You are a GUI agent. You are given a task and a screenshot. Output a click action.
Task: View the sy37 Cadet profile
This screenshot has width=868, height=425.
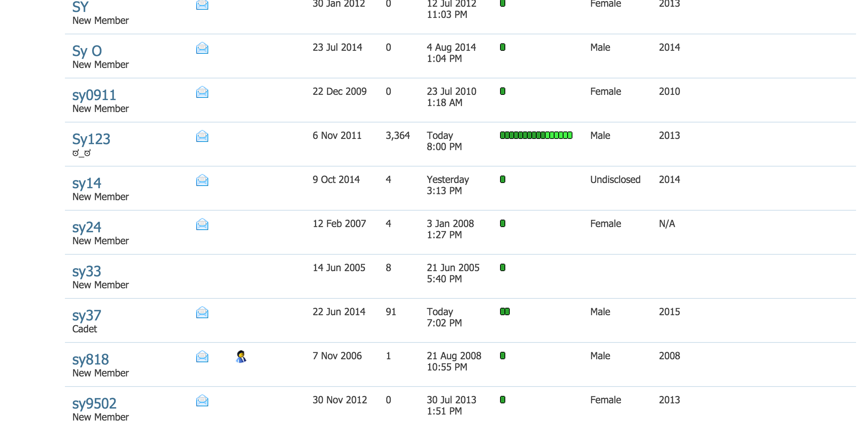87,315
